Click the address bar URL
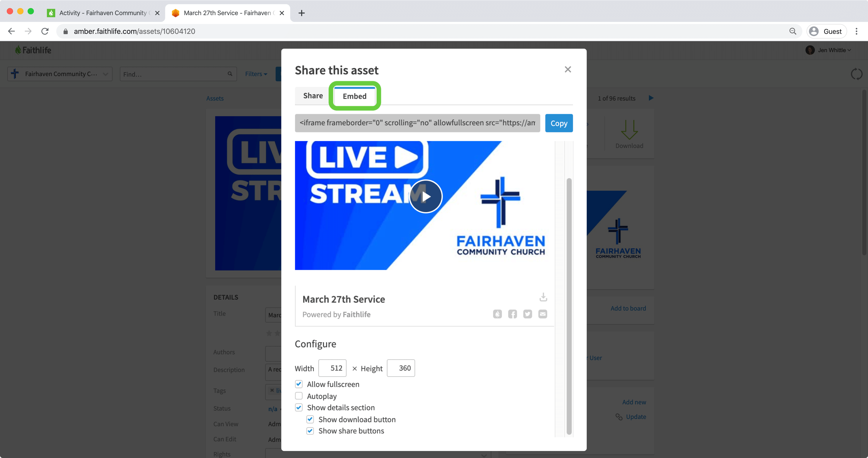The height and width of the screenshot is (458, 868). coord(134,31)
